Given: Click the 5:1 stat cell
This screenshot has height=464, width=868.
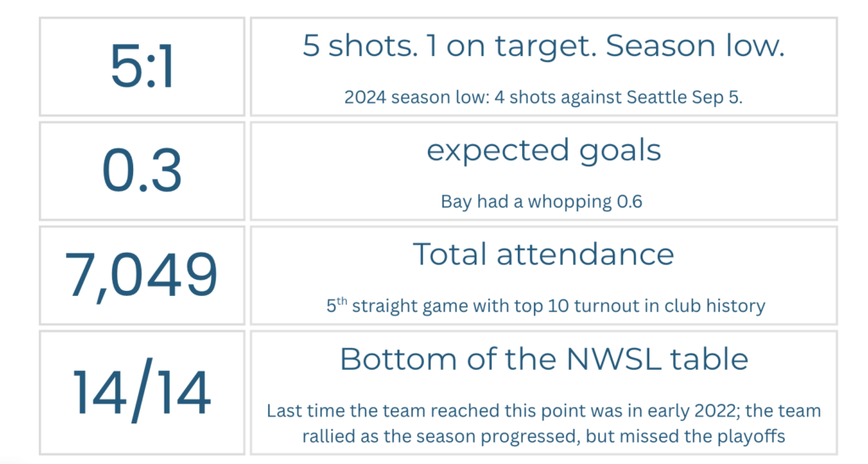Looking at the screenshot, I should [142, 66].
